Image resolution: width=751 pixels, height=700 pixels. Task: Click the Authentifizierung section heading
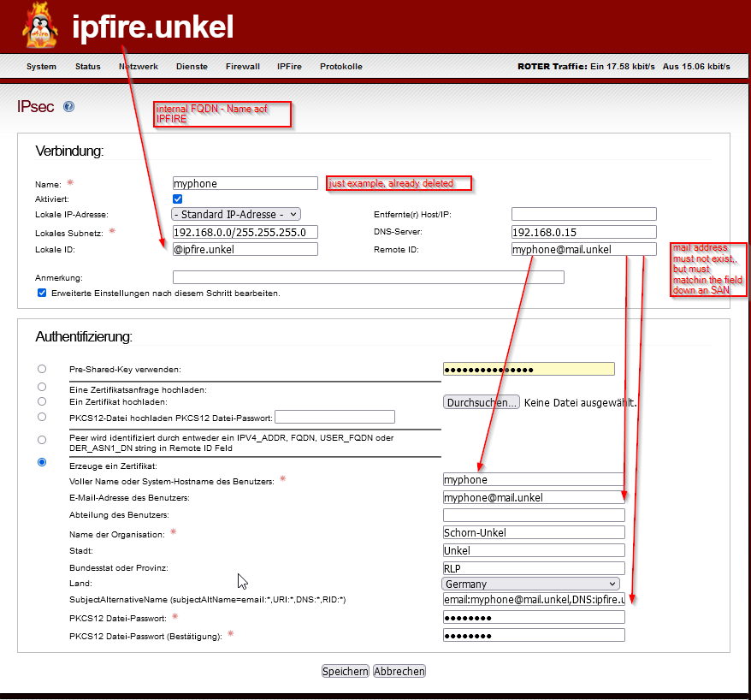tap(84, 337)
